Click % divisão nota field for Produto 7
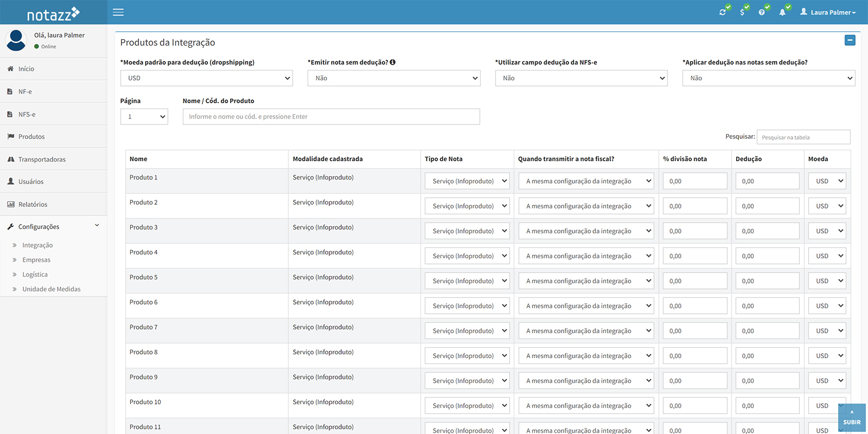Screen dimensions: 868x434 695,331
